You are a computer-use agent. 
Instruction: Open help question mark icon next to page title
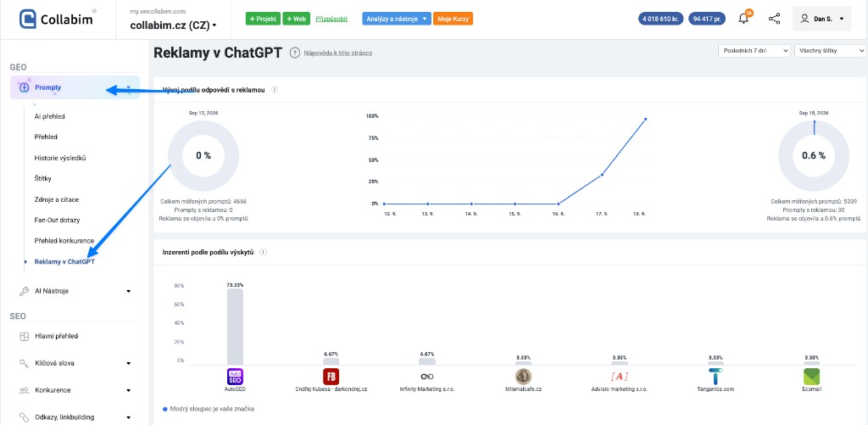295,53
